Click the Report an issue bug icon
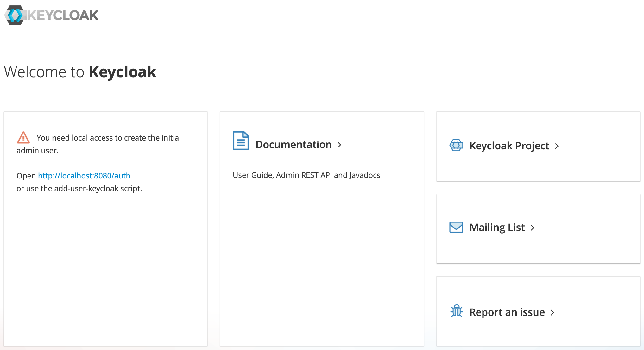Image resolution: width=644 pixels, height=350 pixels. 457,311
